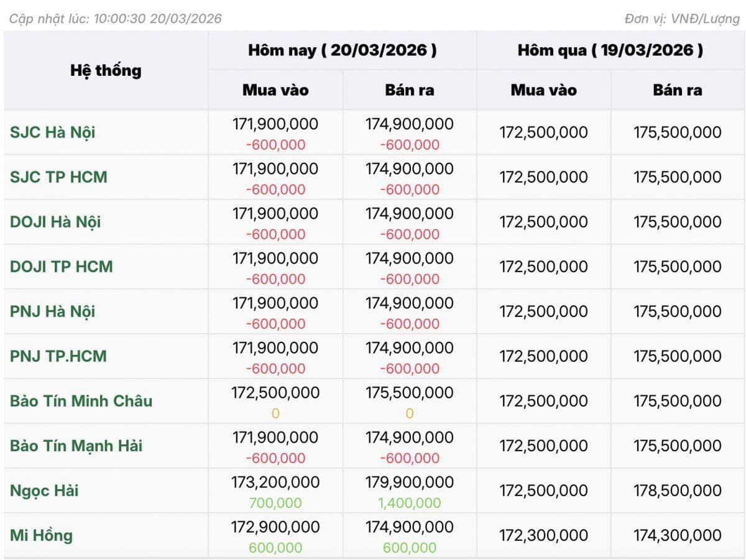Click Bán ra header under Hôm nay

click(x=410, y=90)
